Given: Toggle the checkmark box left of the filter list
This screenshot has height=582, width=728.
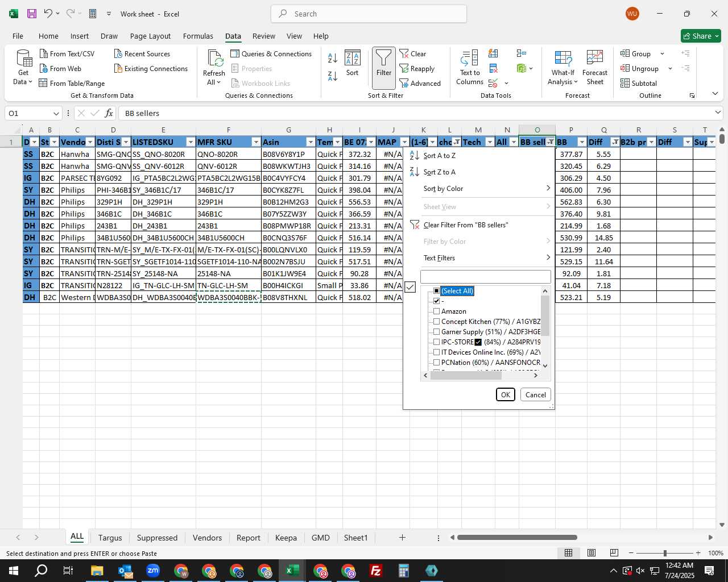Looking at the screenshot, I should tap(410, 288).
